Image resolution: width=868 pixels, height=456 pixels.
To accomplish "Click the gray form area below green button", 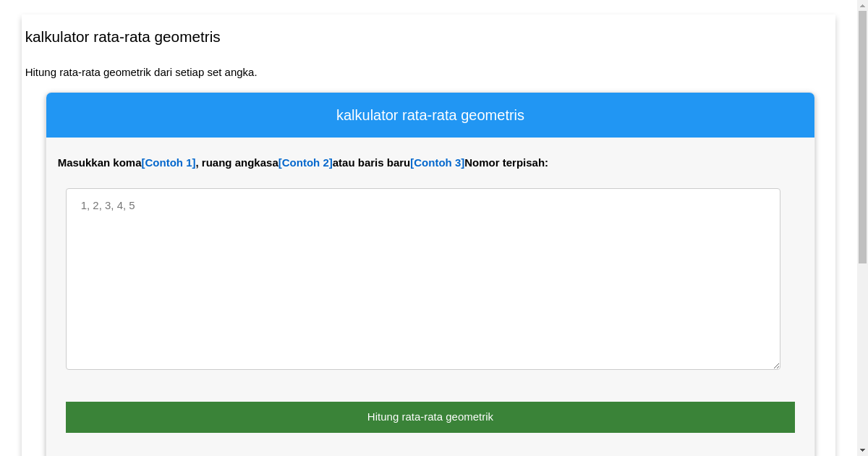I will (x=430, y=444).
